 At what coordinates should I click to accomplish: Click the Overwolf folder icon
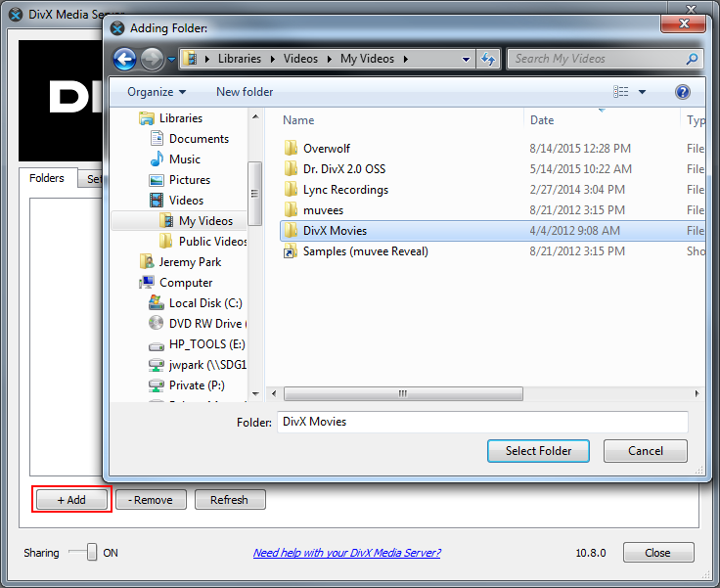[x=291, y=149]
